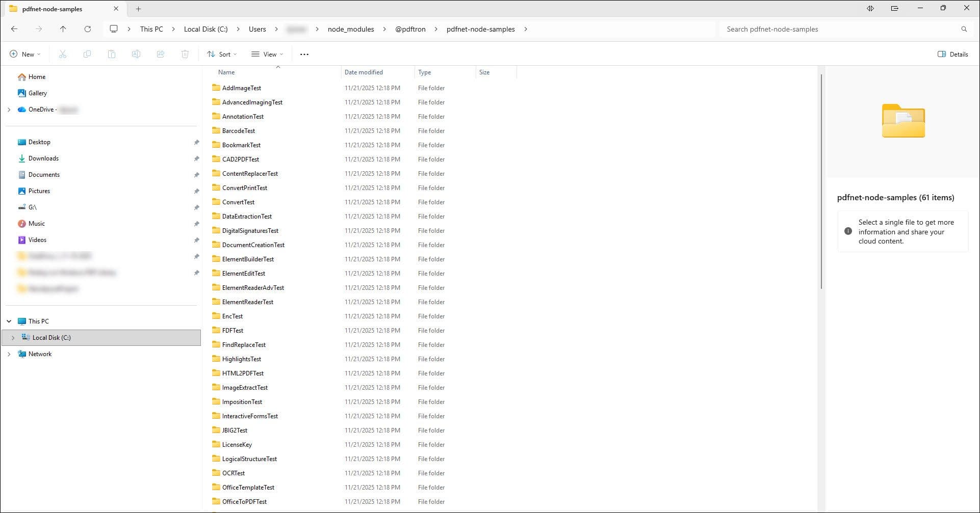Collapse the This PC tree node
Screen dimensions: 980x513
(x=9, y=321)
